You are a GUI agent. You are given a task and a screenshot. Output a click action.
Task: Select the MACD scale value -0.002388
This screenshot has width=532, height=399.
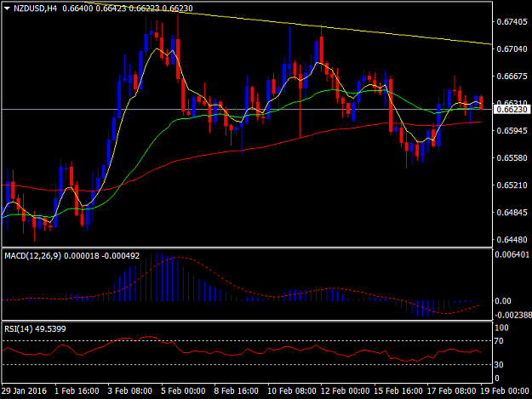click(513, 315)
